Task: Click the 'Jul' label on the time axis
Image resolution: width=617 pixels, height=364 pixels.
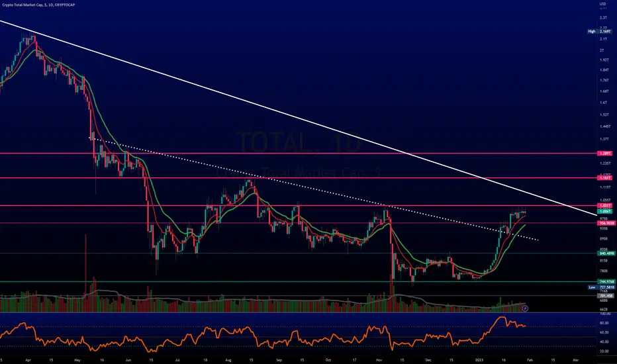Action: click(x=177, y=360)
